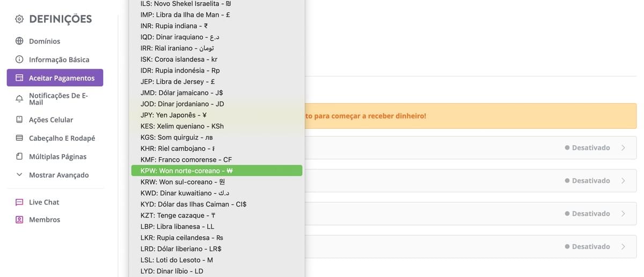644x277 pixels.
Task: Choose KZT: Tenge cazaque option
Action: (x=217, y=215)
